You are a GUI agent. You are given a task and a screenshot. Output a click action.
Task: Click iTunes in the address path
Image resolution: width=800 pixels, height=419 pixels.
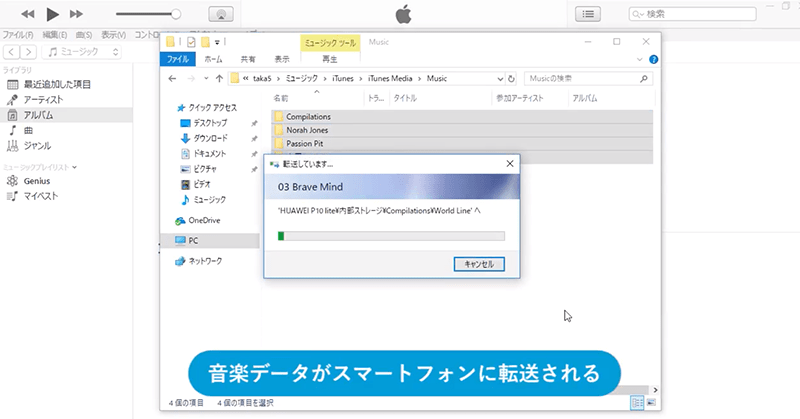[343, 79]
